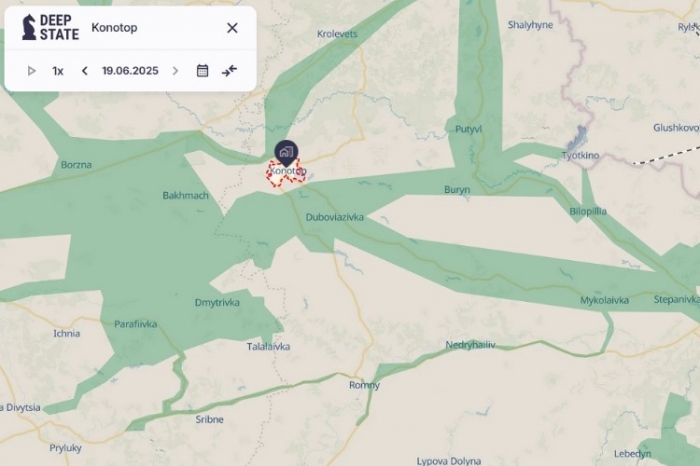Select the Tyotkino border label

coord(580,155)
